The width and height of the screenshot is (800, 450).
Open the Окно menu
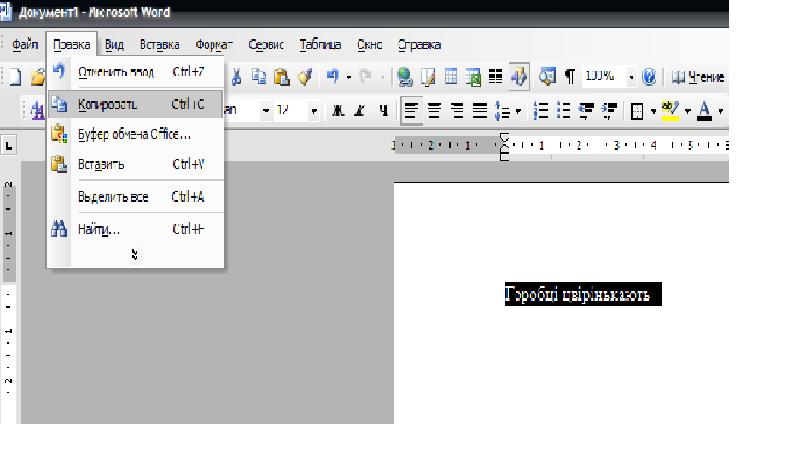coord(369,44)
